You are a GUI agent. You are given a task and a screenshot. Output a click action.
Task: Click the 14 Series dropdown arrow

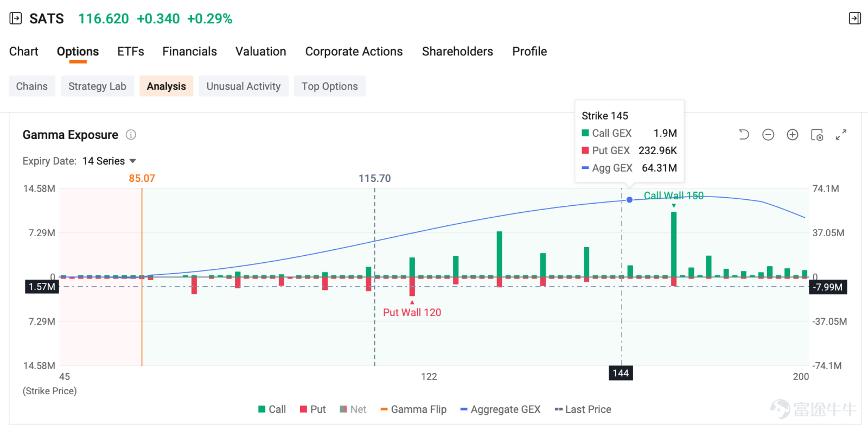pyautogui.click(x=133, y=161)
